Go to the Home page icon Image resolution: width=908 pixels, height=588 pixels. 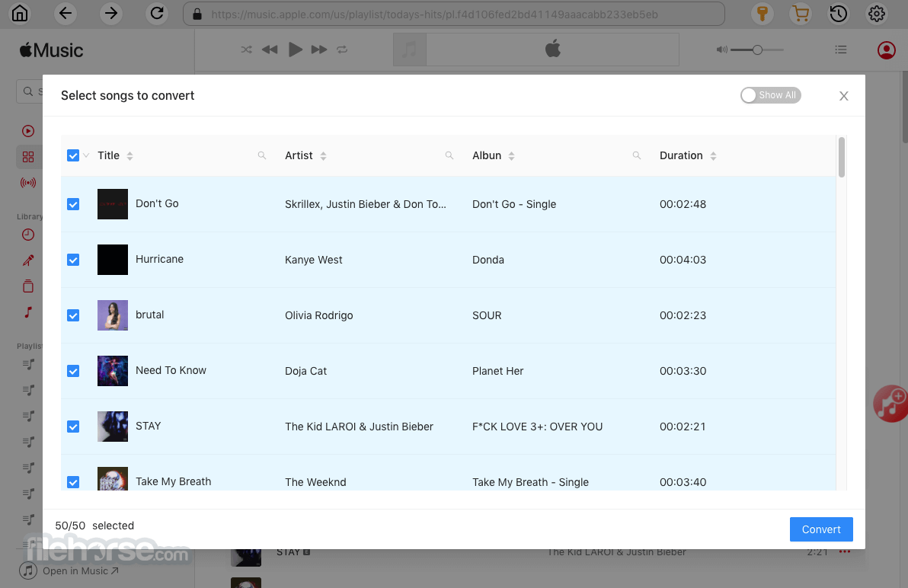(20, 13)
